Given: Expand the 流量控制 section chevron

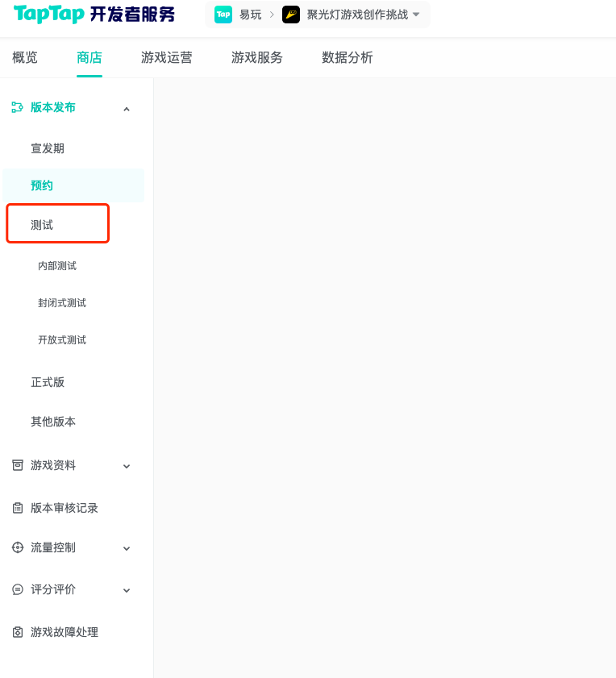Looking at the screenshot, I should 127,548.
